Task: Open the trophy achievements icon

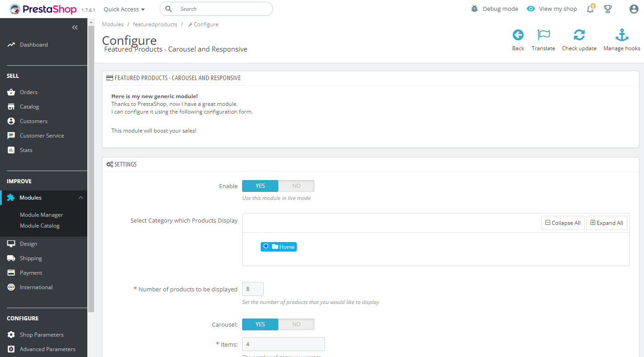Action: pyautogui.click(x=608, y=9)
